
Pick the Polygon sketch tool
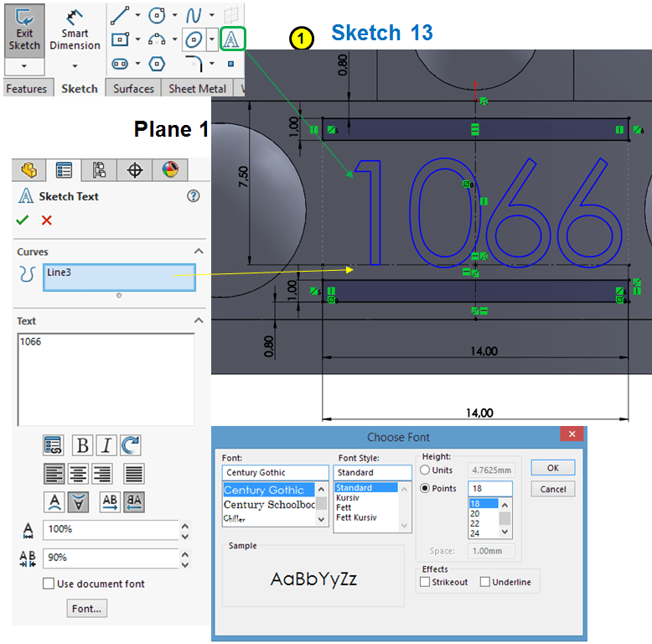tap(157, 64)
